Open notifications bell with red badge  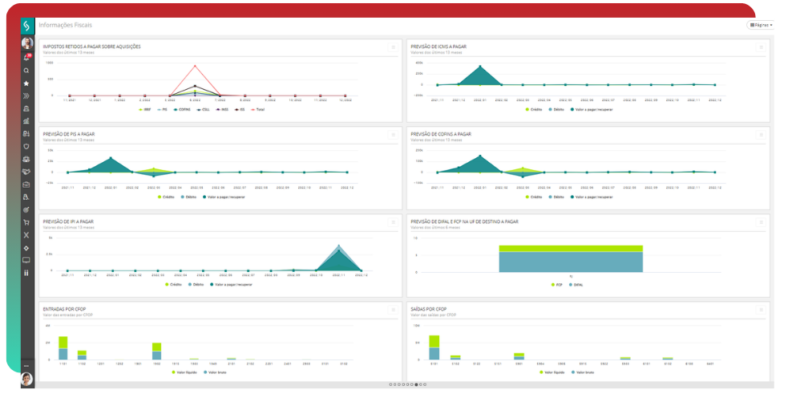[x=27, y=57]
